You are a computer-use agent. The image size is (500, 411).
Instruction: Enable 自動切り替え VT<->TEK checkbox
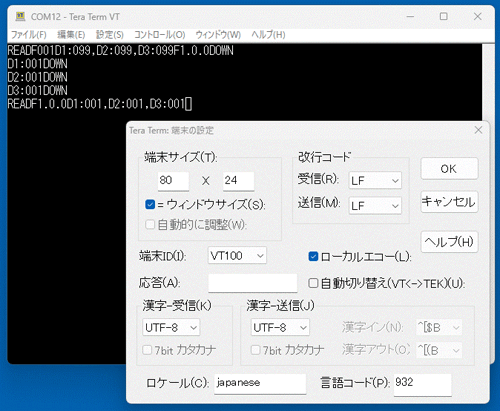[313, 283]
